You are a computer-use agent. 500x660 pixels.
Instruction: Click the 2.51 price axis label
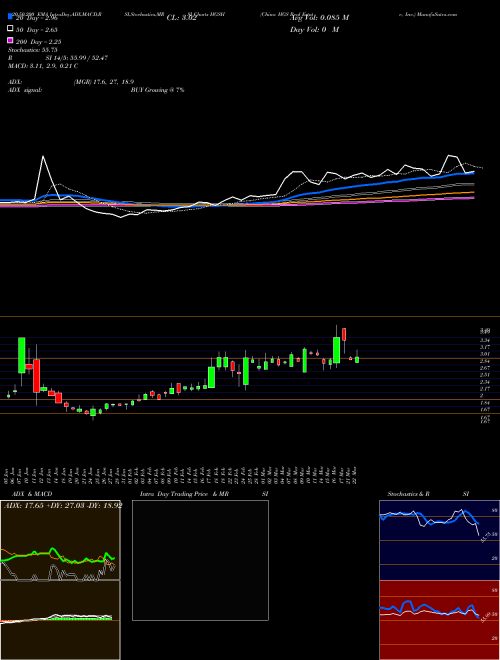[484, 375]
